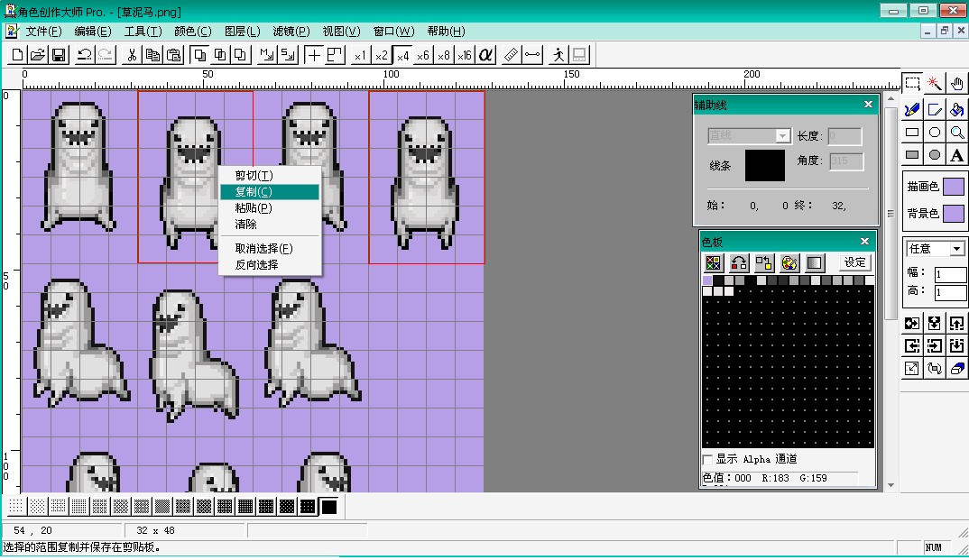Viewport: 969px width, 560px height.
Task: Expand the 直线 line type dropdown
Action: point(782,135)
